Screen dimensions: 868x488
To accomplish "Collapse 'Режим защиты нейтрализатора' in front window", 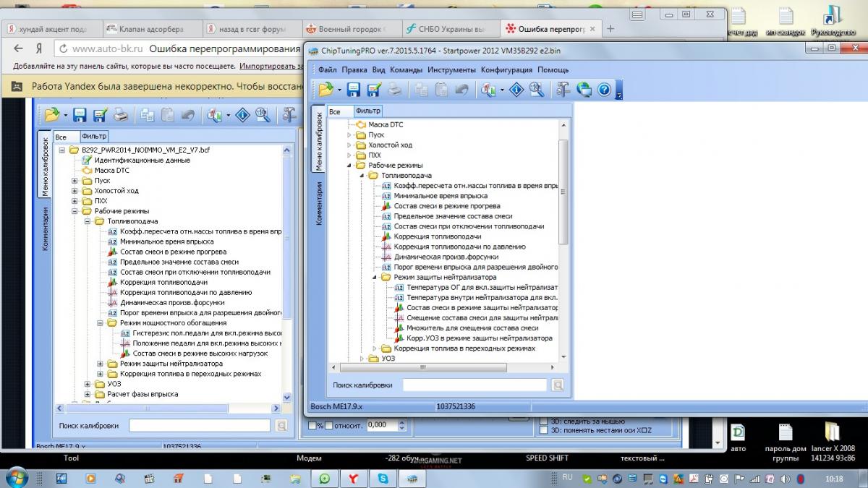I will coord(375,277).
